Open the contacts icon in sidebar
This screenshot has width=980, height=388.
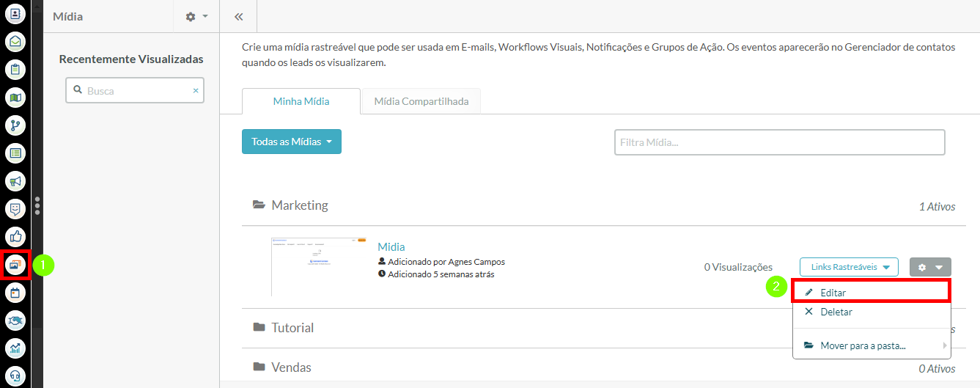15,13
